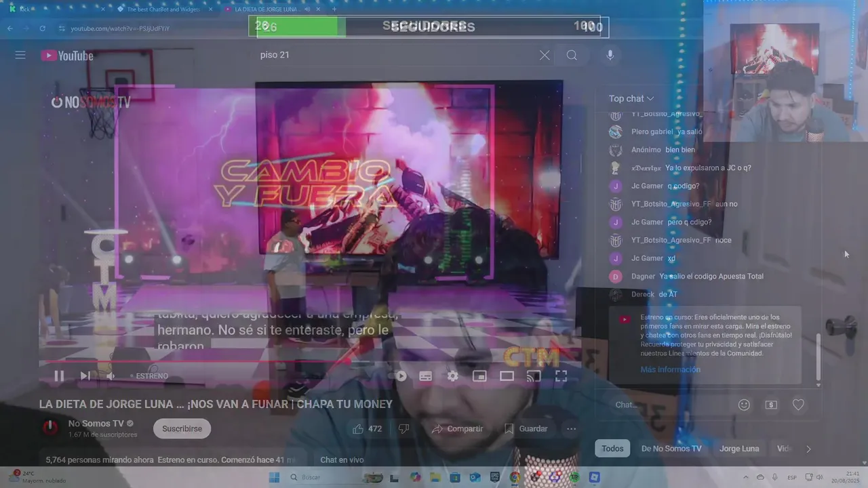The width and height of the screenshot is (868, 488).
Task: Open the No Somos TV channel avatar
Action: [51, 428]
